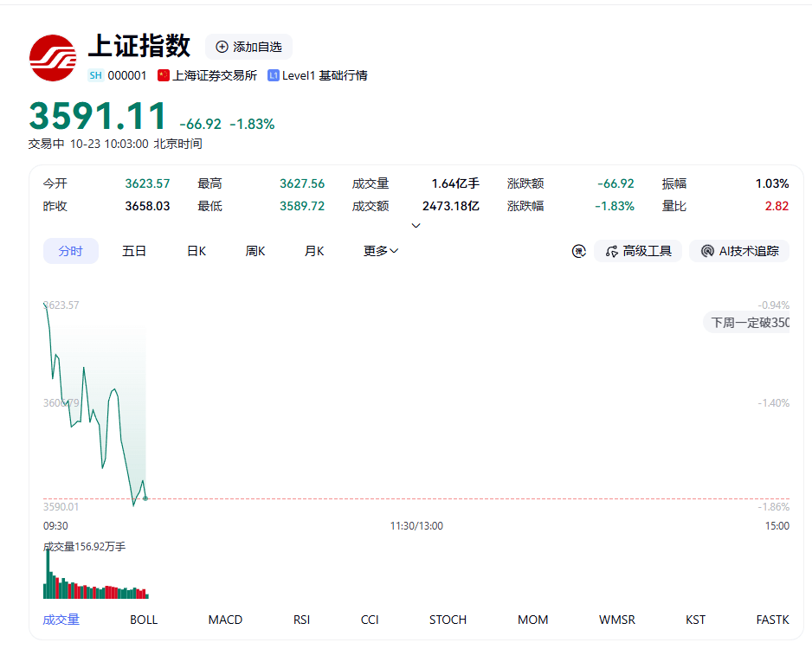
Task: Click 最高 value 3627.56
Action: (302, 183)
